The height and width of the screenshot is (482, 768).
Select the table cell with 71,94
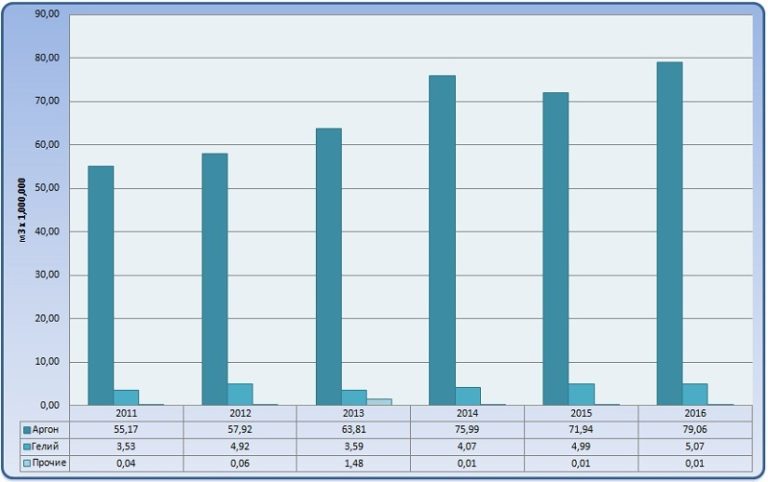coord(581,430)
